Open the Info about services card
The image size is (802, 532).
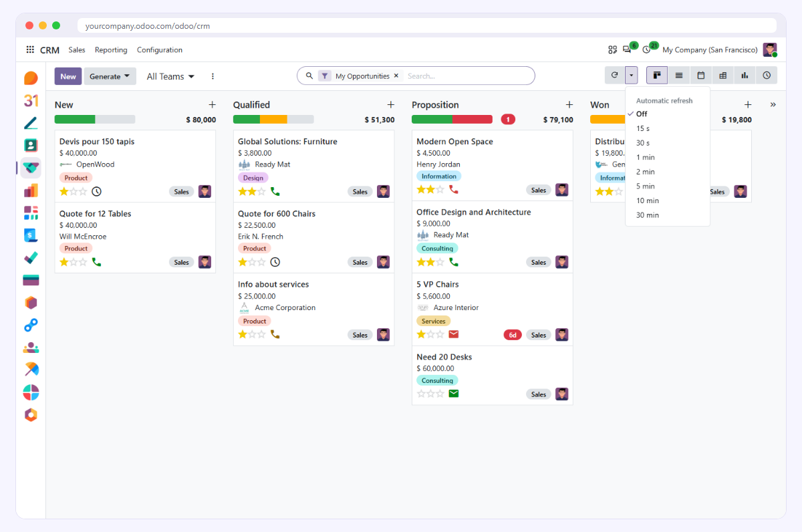tap(313, 309)
